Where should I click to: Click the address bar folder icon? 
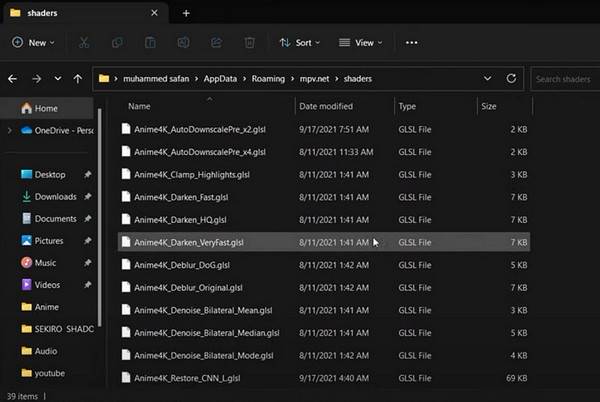tap(104, 78)
